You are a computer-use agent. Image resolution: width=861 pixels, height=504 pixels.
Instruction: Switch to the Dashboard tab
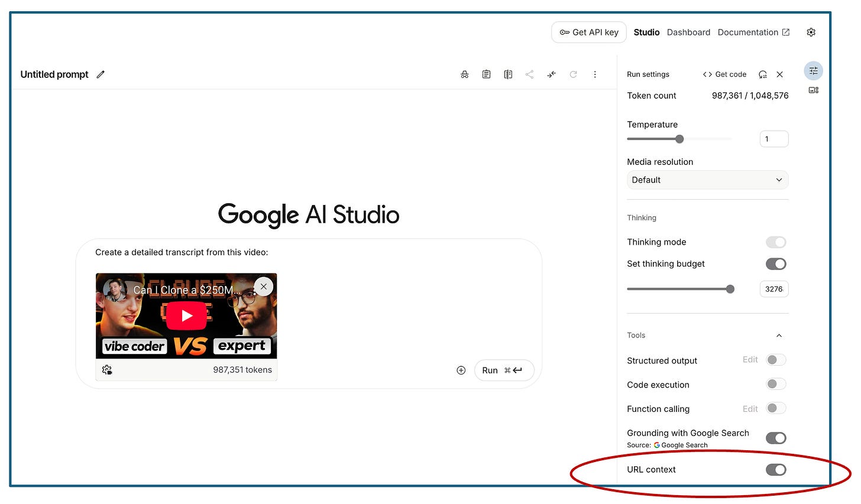click(688, 32)
